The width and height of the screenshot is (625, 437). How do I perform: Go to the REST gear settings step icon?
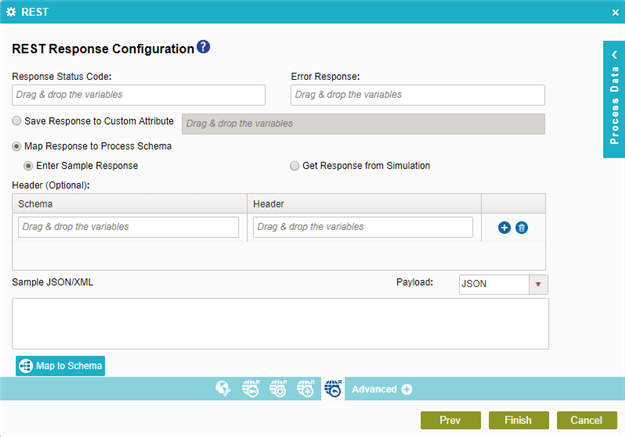pos(278,388)
